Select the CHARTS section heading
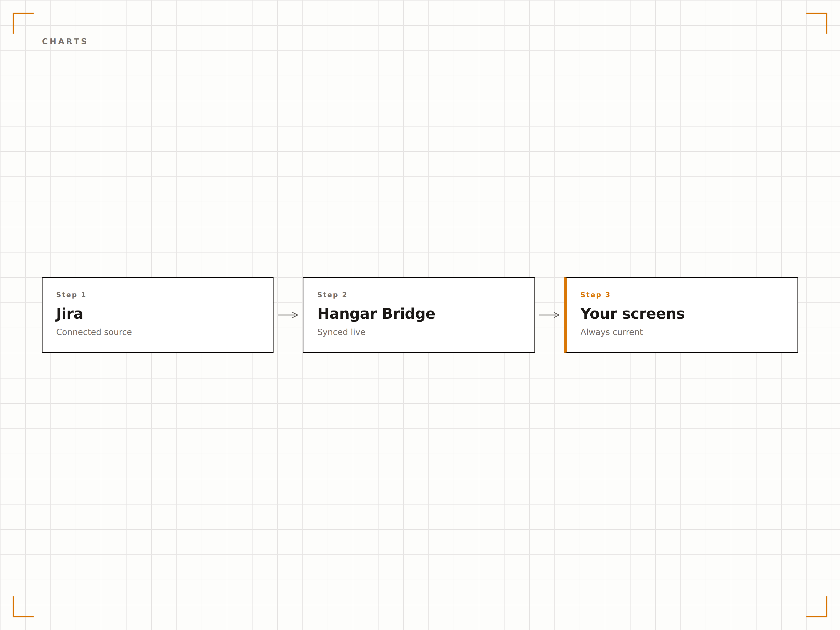This screenshot has height=630, width=840. [65, 41]
